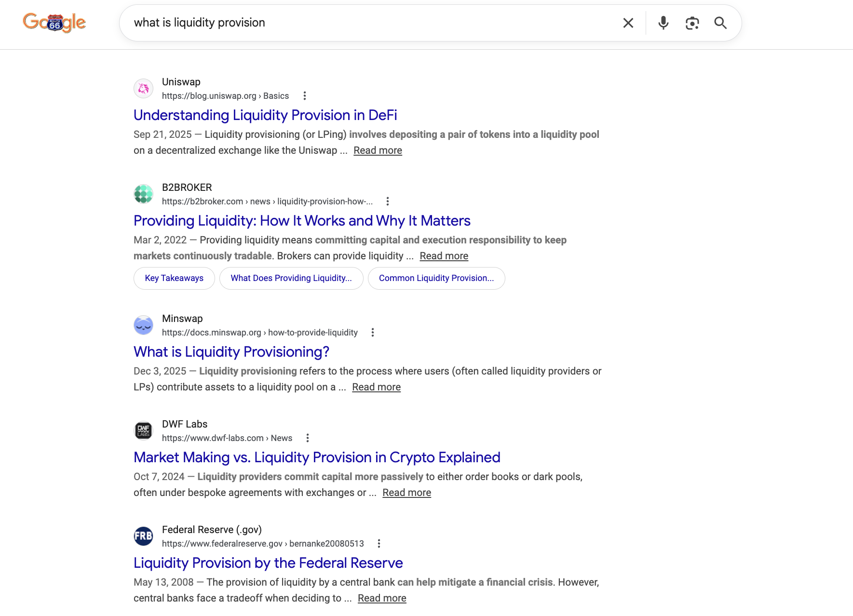The height and width of the screenshot is (616, 853).
Task: Open the three-dot menu for the DWF Labs result
Action: [x=307, y=438]
